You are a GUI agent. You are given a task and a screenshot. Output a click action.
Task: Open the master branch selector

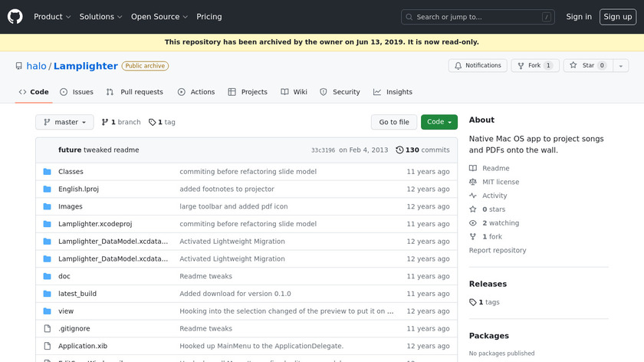point(64,122)
